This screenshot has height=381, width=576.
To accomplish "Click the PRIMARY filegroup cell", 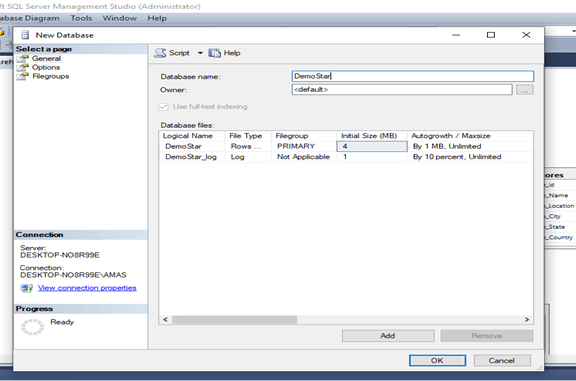I will tap(304, 146).
